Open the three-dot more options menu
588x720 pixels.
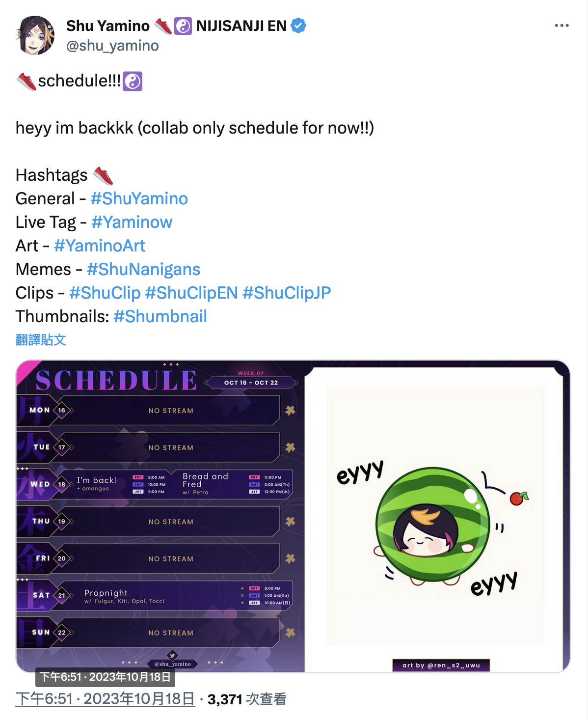[x=561, y=26]
